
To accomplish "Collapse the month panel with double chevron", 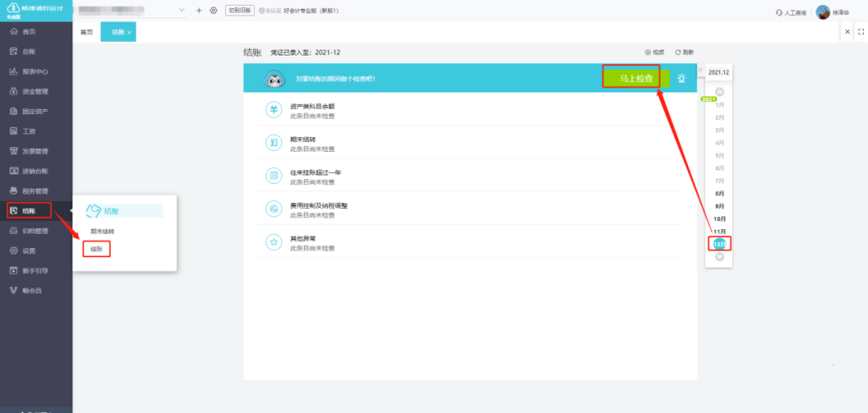I will 699,70.
